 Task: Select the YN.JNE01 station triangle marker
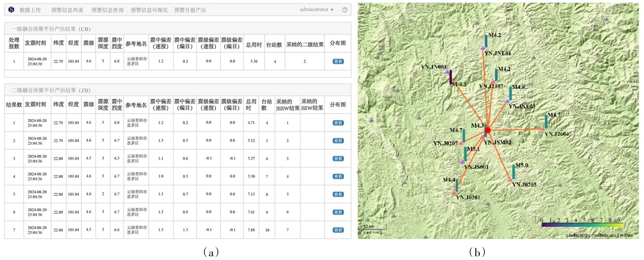coord(483,48)
